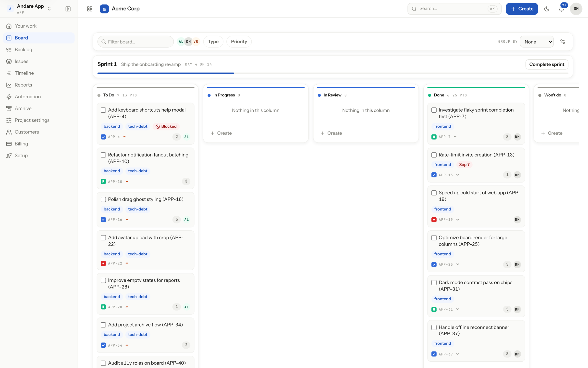Open notifications bell icon

click(x=561, y=9)
